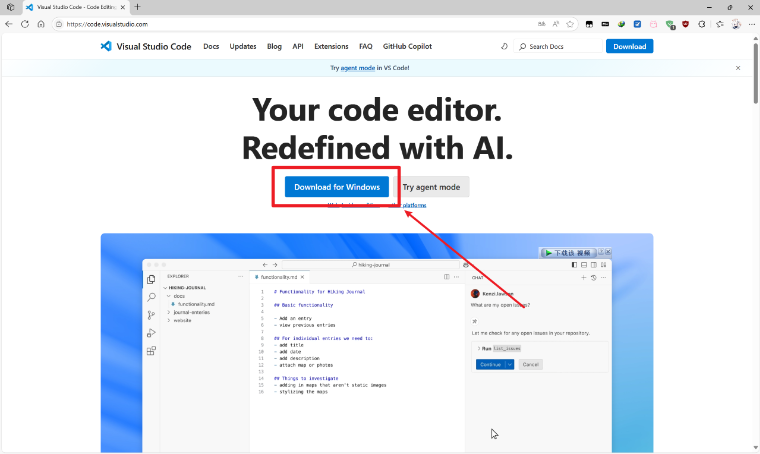Open the Edge tab actions menu icon
The height and width of the screenshot is (454, 760).
tap(10, 7)
